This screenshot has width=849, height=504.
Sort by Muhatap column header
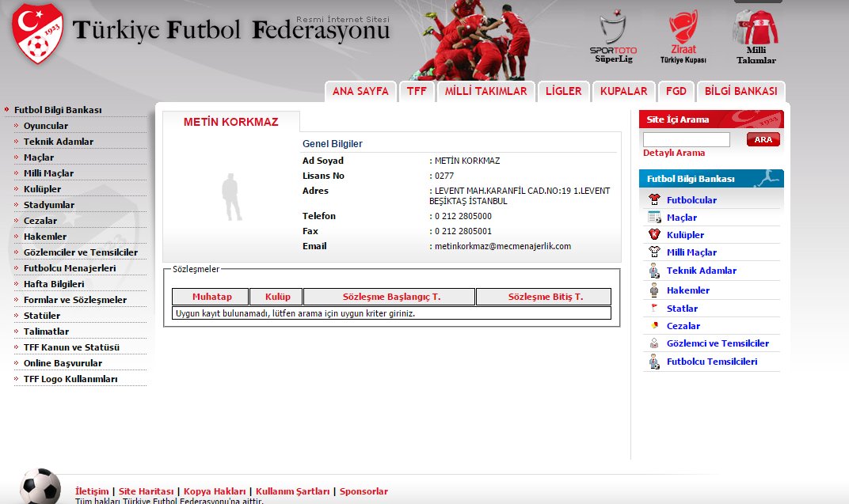[x=211, y=297]
